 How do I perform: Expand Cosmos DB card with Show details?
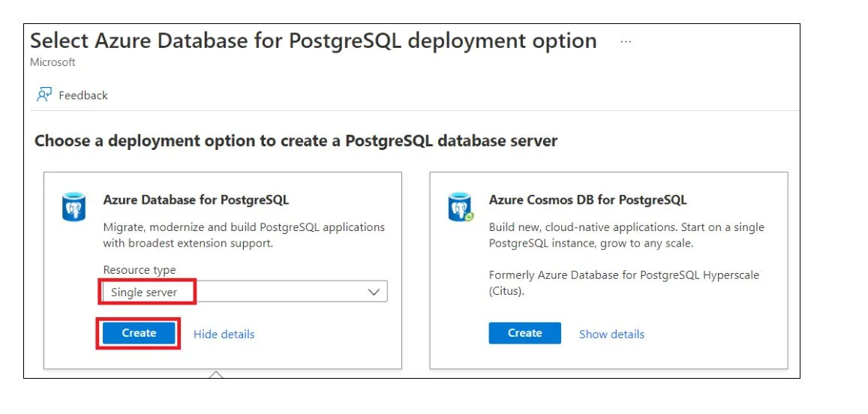pyautogui.click(x=611, y=334)
